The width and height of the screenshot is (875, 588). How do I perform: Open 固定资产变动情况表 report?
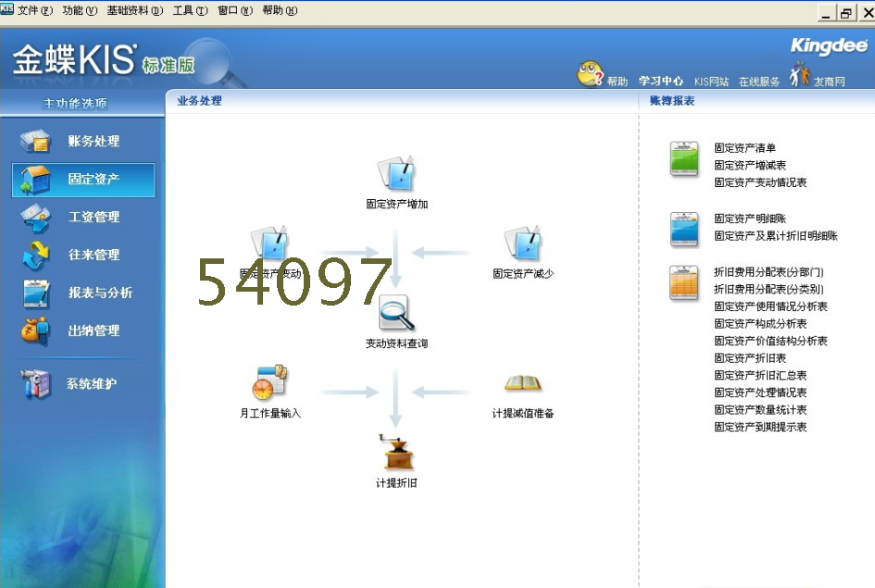(x=760, y=182)
